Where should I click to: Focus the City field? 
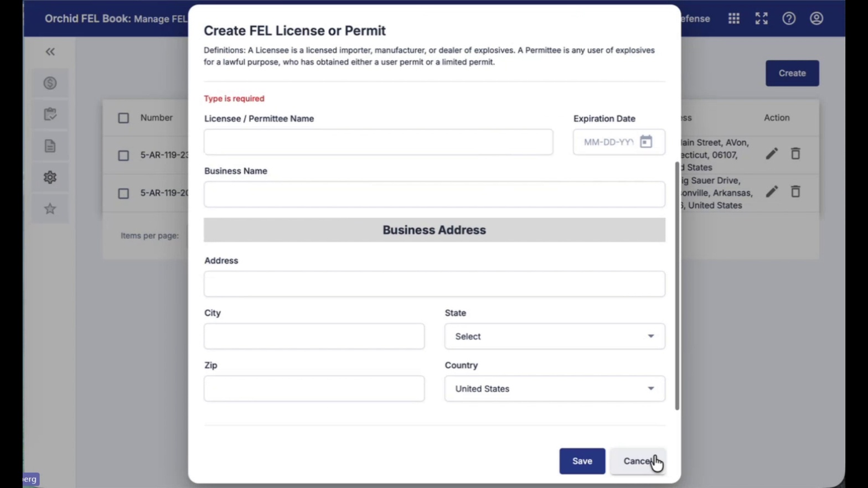click(314, 336)
